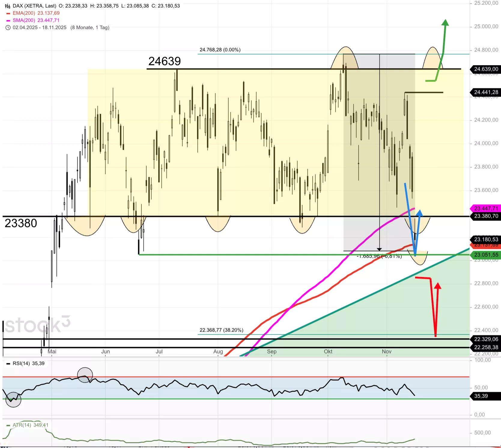Click the magenta SMA(200) legend marker
Image resolution: width=501 pixels, height=448 pixels.
pos(8,21)
